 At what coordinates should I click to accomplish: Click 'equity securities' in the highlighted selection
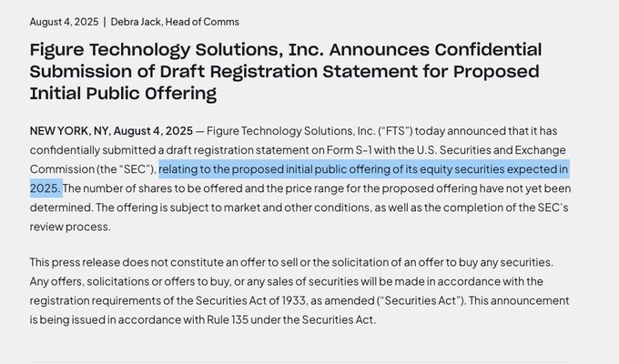[x=462, y=169]
